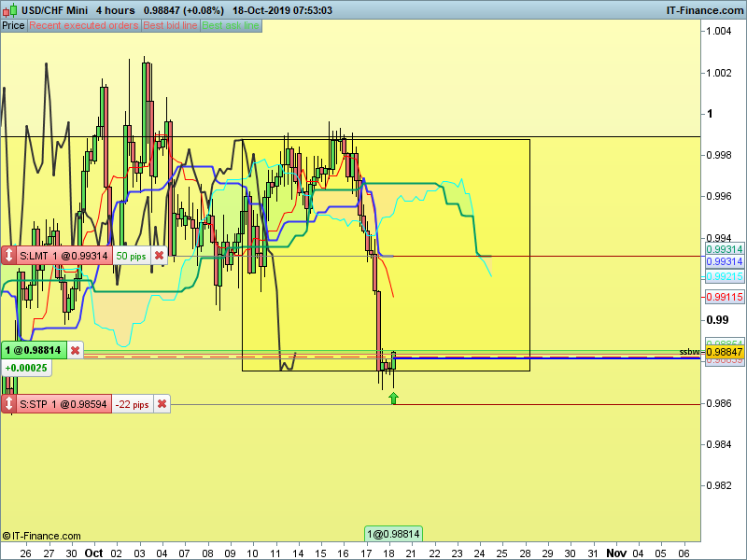Click the green 0.99314 price axis tag
This screenshot has width=747, height=560.
tap(725, 249)
